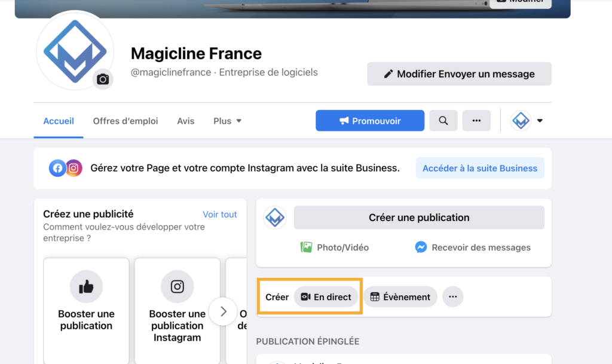Viewport: 612px width, 364px height.
Task: Go to the Avis tab
Action: 185,121
